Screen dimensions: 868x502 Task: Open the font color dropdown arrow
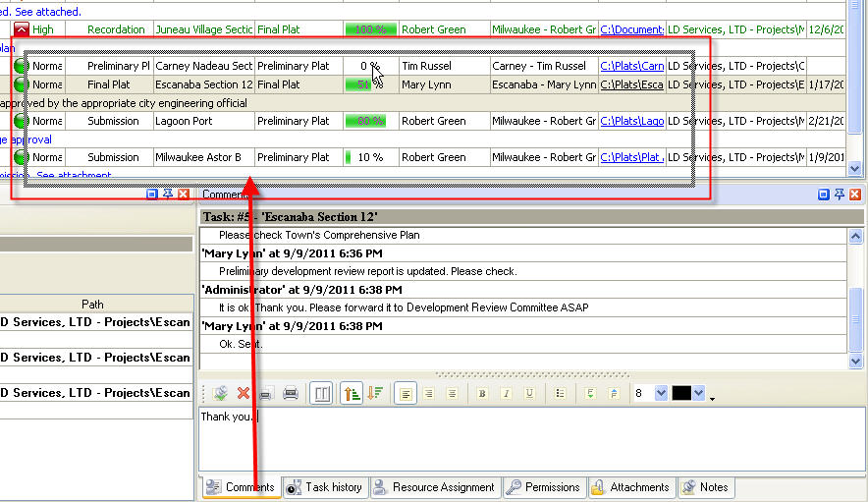click(699, 393)
